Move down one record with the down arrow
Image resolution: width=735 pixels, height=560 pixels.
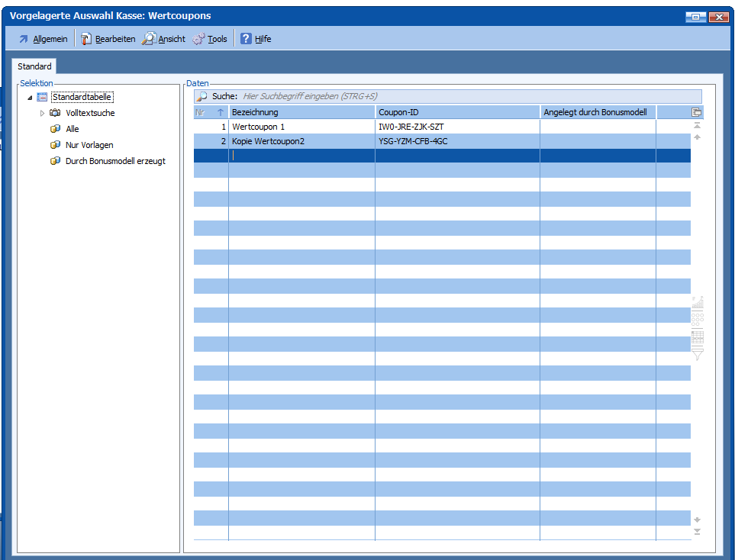click(x=696, y=520)
